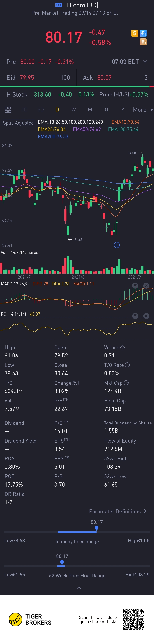Image resolution: width=154 pixels, height=644 pixels.
Task: Tap the Prem.(H/US) premium value
Action: tap(138, 94)
